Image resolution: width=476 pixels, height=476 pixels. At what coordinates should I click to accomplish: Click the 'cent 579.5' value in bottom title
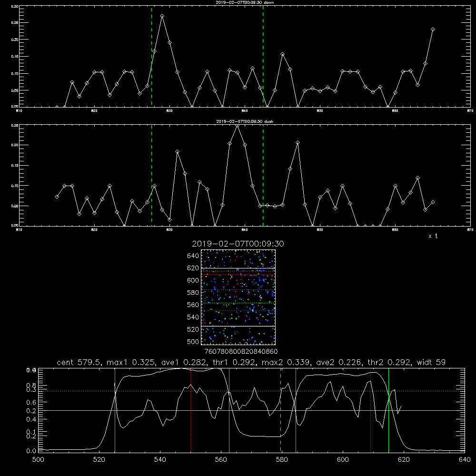click(x=79, y=362)
